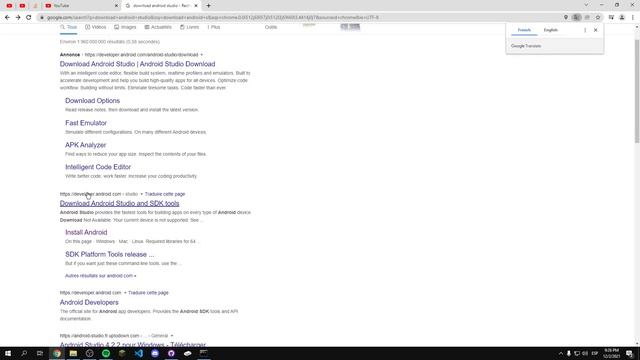Image resolution: width=640 pixels, height=360 pixels.
Task: Select the second pinned YouTube tab
Action: point(22,6)
